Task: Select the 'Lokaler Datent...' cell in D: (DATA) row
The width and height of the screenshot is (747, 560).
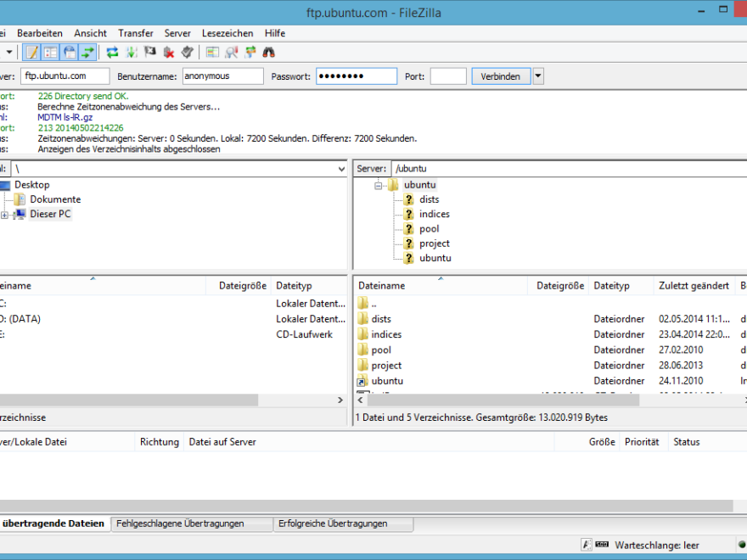Action: [x=311, y=319]
